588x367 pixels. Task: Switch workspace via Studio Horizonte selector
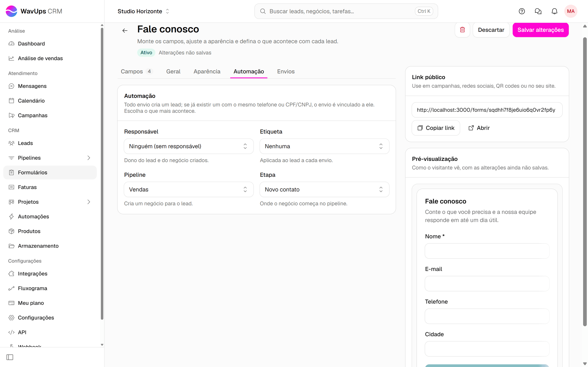click(x=143, y=11)
